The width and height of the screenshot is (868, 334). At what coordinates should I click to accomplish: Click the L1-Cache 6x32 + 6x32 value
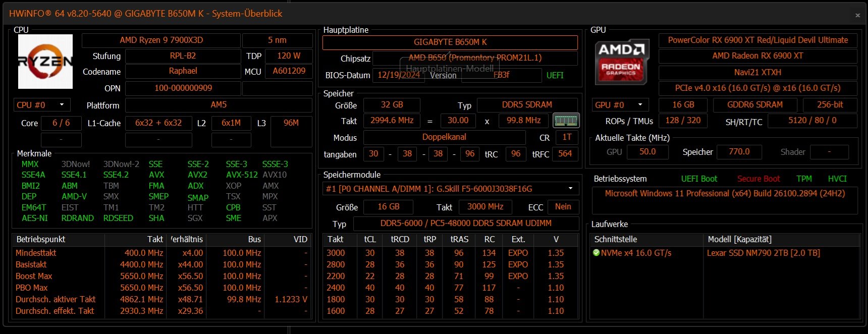point(158,123)
